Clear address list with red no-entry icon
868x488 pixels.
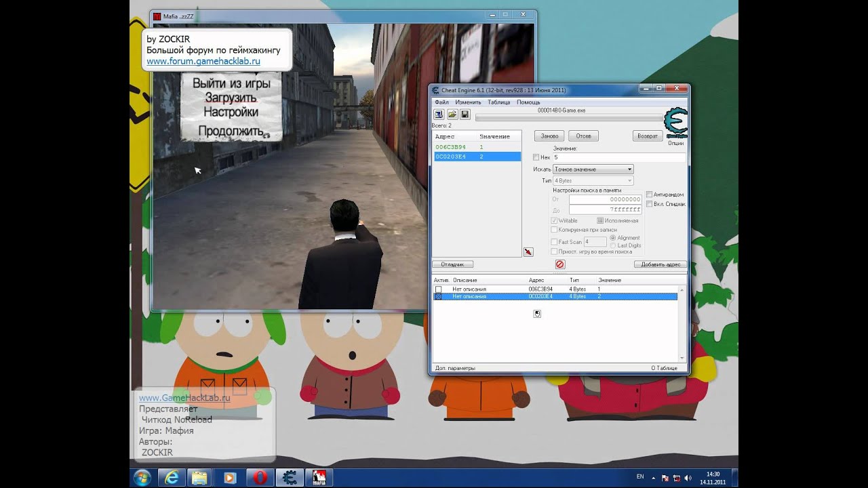[560, 264]
